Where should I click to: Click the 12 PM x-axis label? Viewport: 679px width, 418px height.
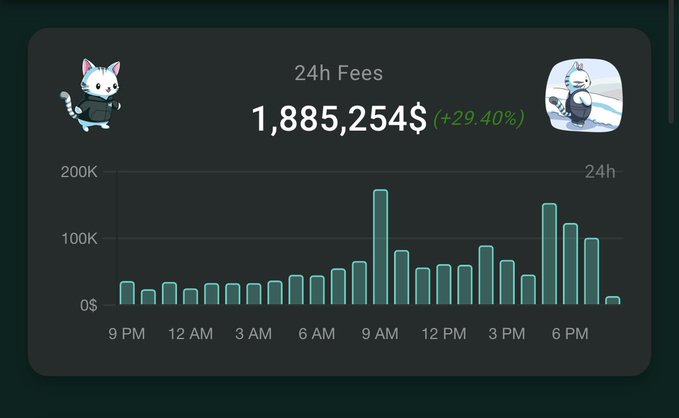tap(444, 334)
